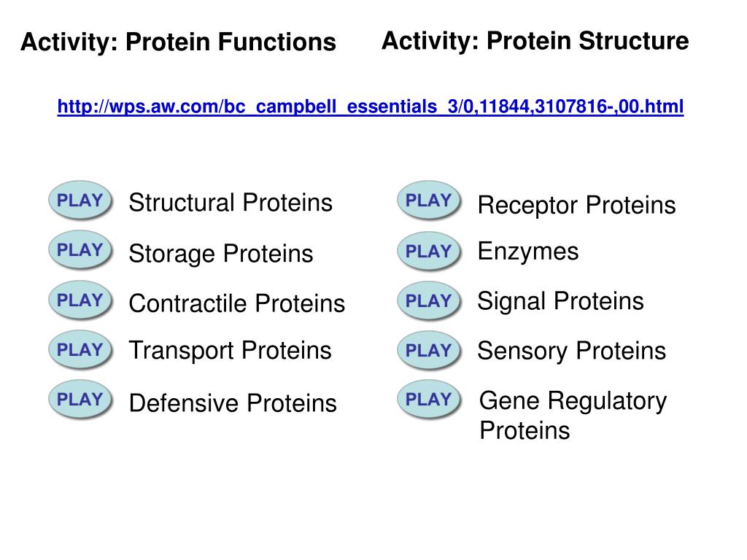Click PLAY button beside Storage Proteins

pos(80,250)
